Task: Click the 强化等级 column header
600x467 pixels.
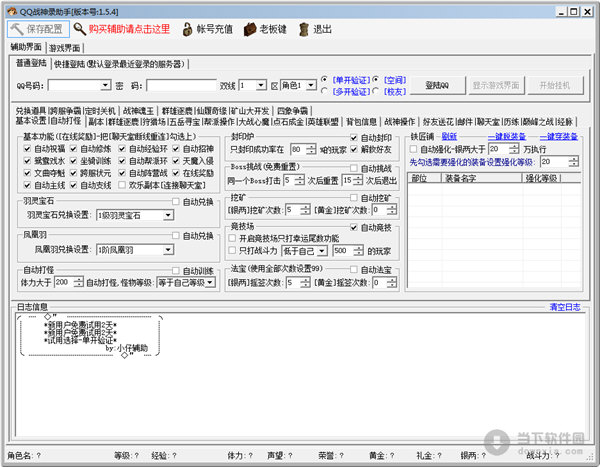Action: pyautogui.click(x=541, y=178)
